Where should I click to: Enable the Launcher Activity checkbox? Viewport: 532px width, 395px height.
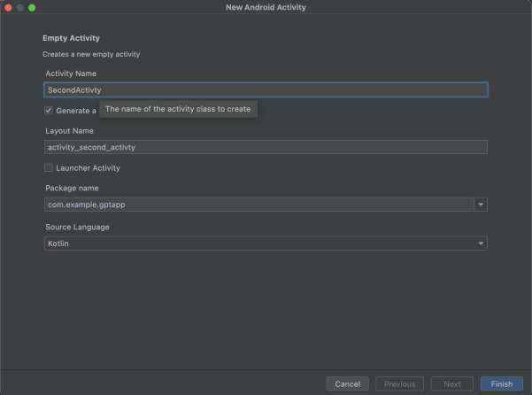[49, 167]
